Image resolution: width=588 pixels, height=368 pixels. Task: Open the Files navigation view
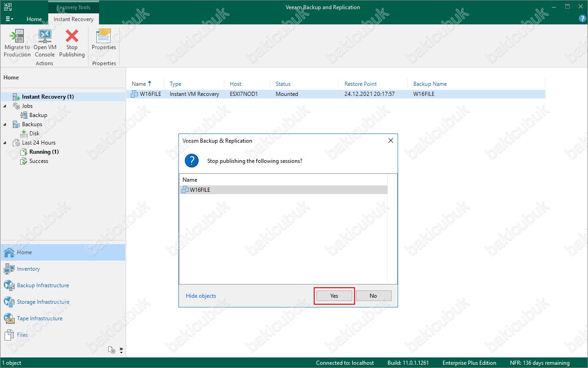63,335
